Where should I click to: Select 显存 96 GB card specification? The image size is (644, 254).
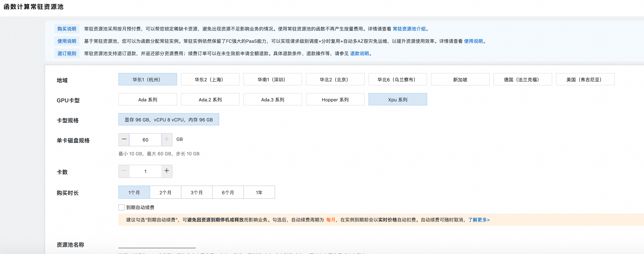pos(169,119)
